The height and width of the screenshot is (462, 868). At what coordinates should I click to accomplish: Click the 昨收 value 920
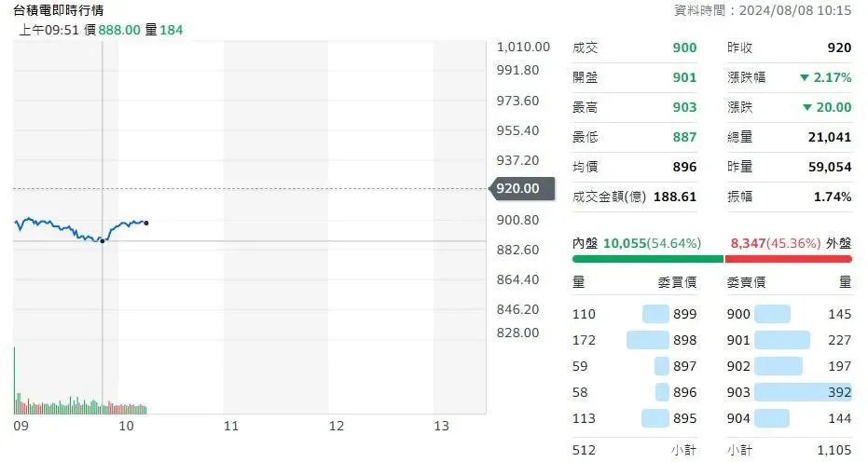point(839,48)
